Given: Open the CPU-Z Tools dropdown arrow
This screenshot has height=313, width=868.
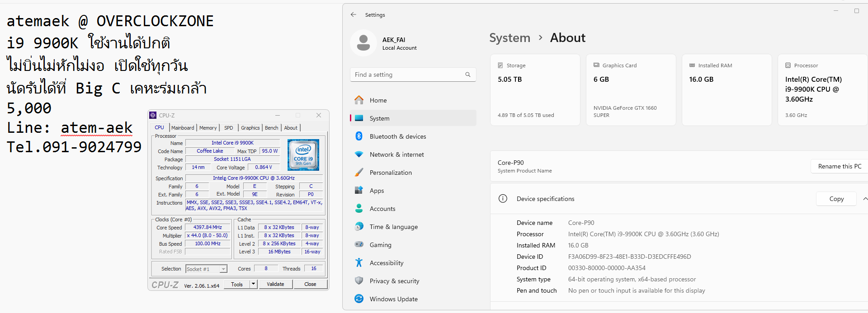Looking at the screenshot, I should (x=254, y=284).
